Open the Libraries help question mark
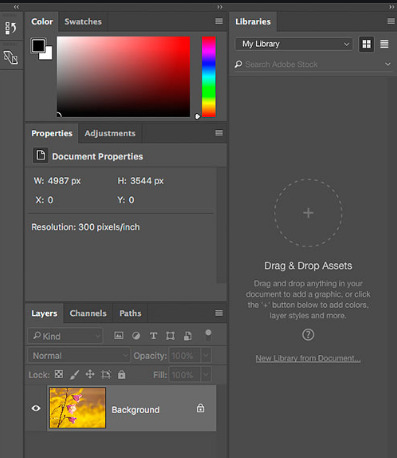Image resolution: width=397 pixels, height=458 pixels. pos(308,334)
